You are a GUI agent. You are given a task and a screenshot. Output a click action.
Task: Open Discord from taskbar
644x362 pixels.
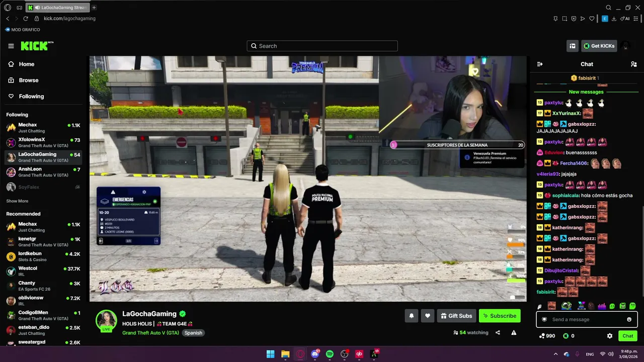315,354
